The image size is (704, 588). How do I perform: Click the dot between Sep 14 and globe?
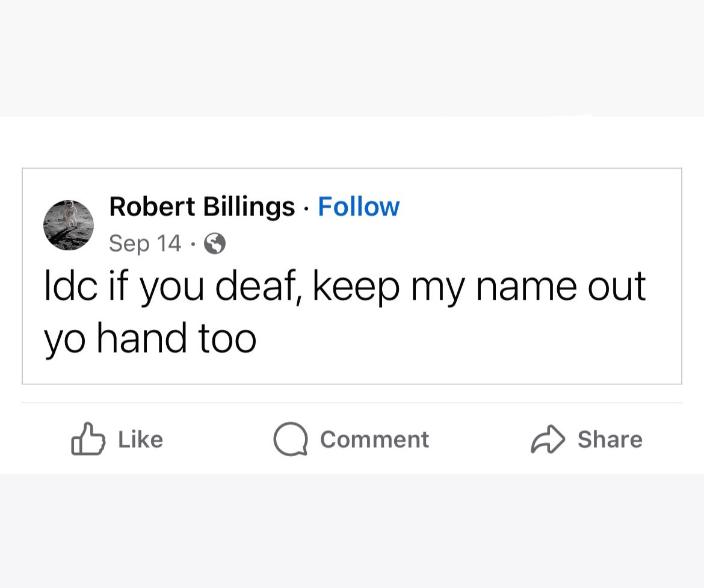coord(193,244)
